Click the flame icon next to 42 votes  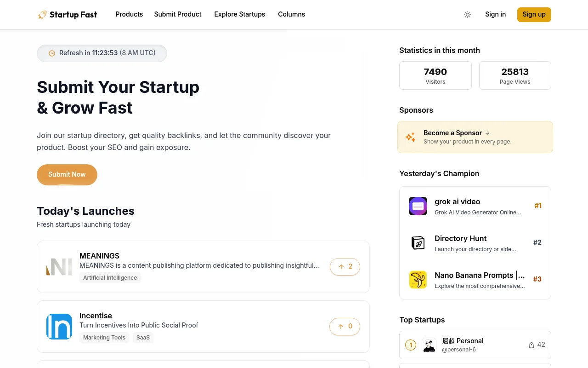[531, 345]
